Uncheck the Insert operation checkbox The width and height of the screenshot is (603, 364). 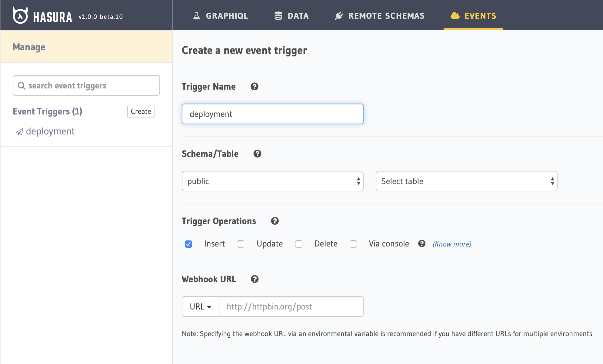[x=188, y=244]
